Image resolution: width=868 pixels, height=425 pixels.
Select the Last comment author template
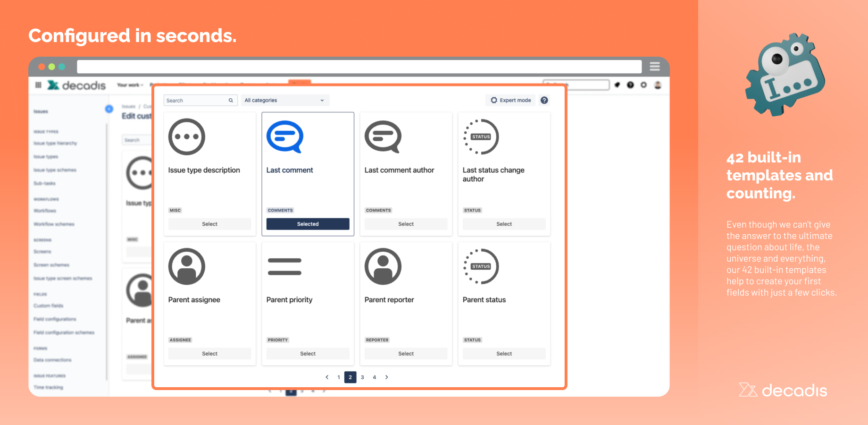click(406, 224)
